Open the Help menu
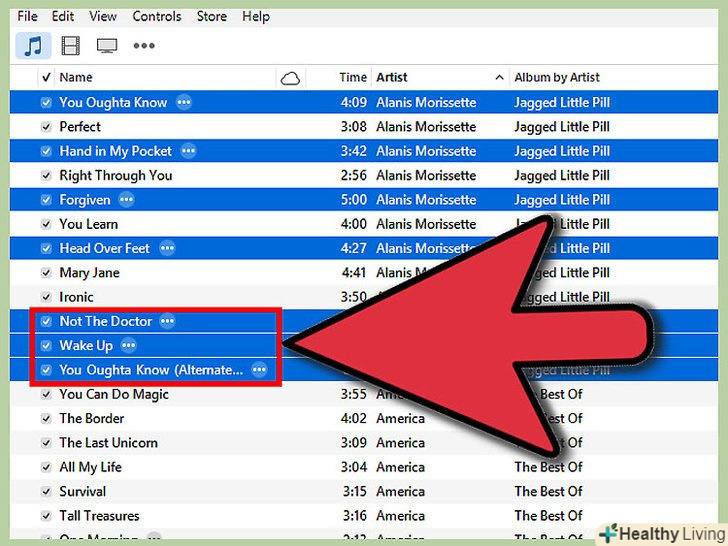Screen dimensions: 728x546 (256, 17)
